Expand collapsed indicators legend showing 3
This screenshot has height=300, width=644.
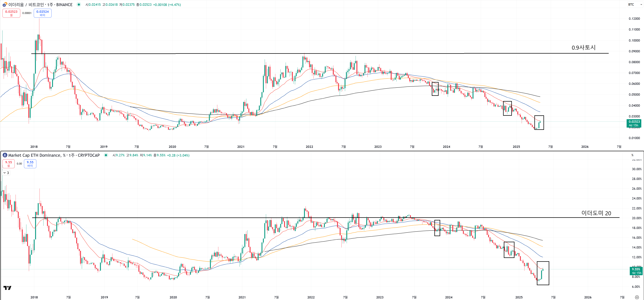click(6, 173)
